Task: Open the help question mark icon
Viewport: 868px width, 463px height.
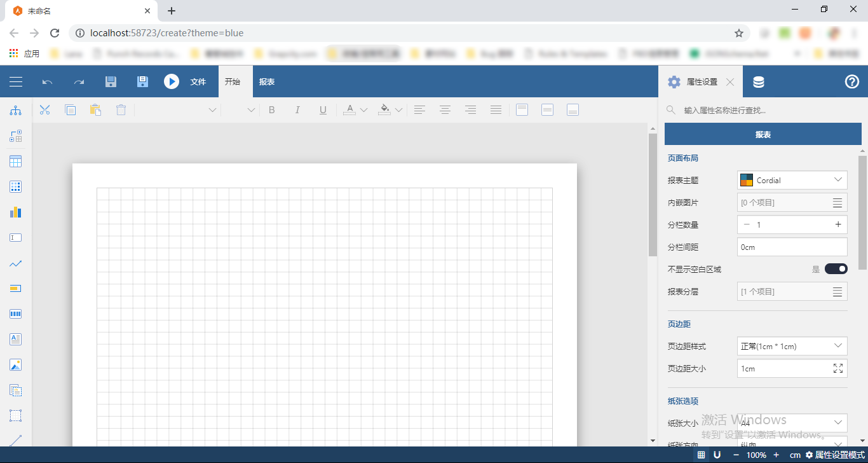Action: point(852,81)
